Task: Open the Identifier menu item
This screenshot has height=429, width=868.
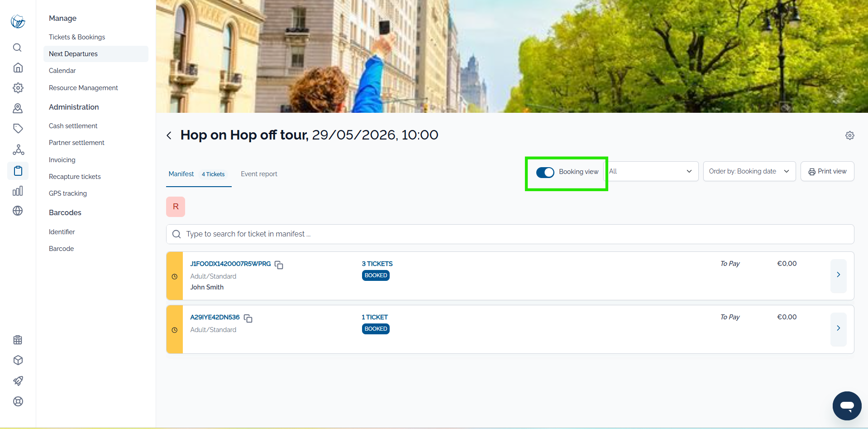Action: click(62, 232)
